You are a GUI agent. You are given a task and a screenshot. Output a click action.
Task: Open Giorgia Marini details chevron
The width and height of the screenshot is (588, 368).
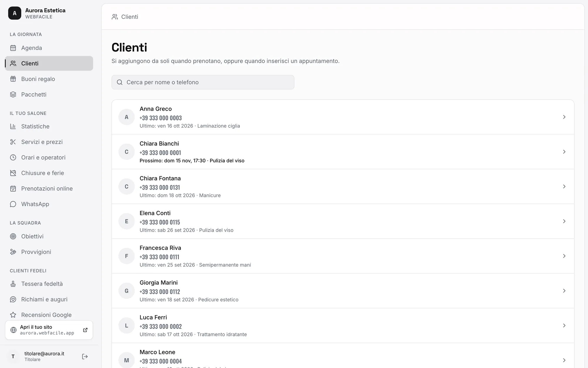coord(564,291)
